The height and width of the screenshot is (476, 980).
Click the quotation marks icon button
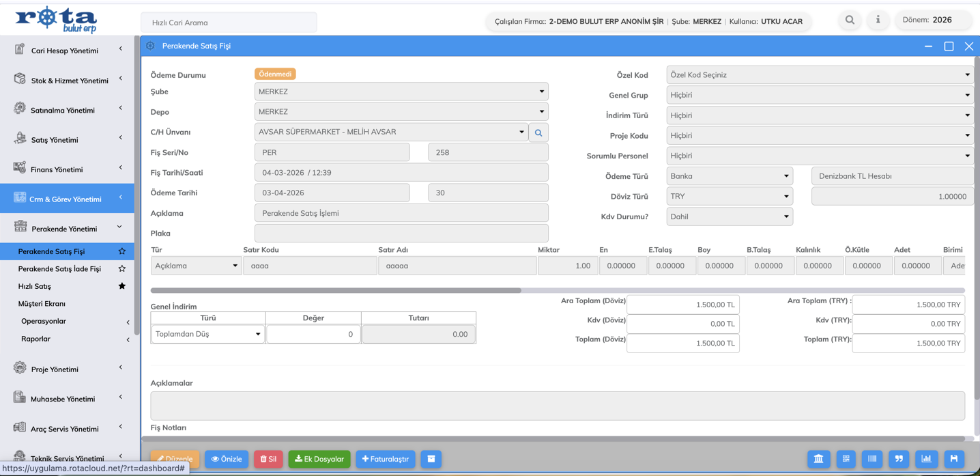[899, 459]
